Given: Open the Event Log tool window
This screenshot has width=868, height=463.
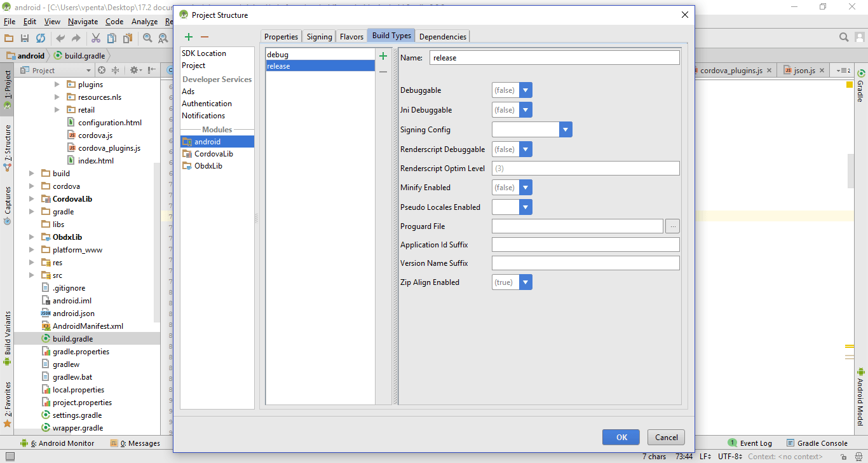Looking at the screenshot, I should tap(750, 443).
